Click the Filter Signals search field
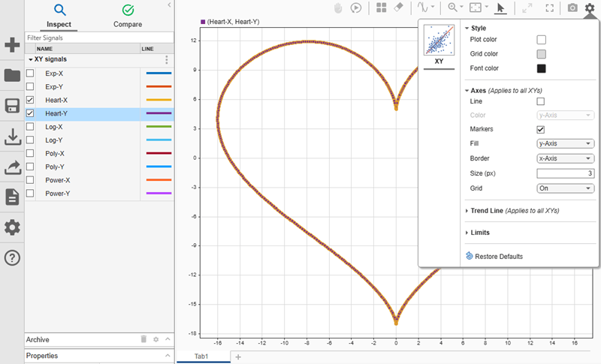The width and height of the screenshot is (601, 364). (99, 38)
